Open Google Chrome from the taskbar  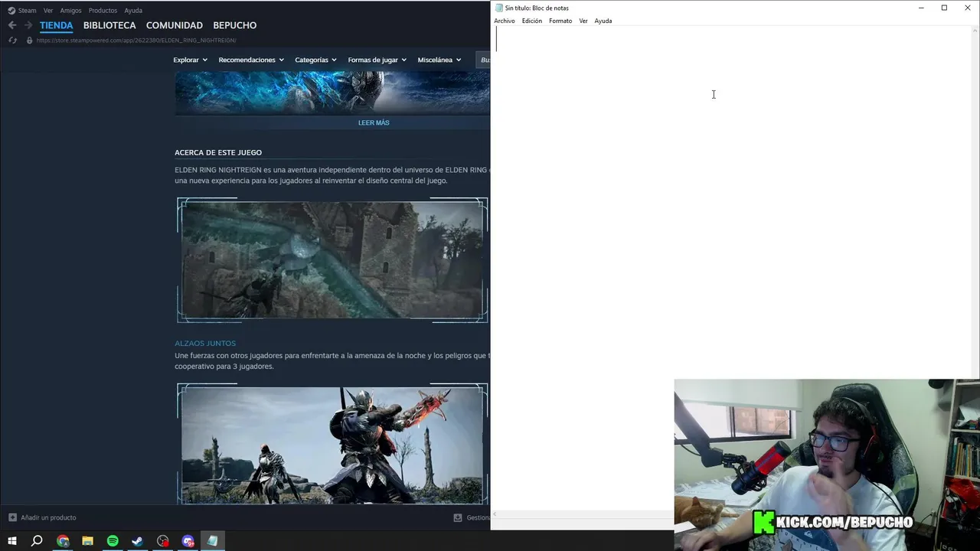point(63,541)
